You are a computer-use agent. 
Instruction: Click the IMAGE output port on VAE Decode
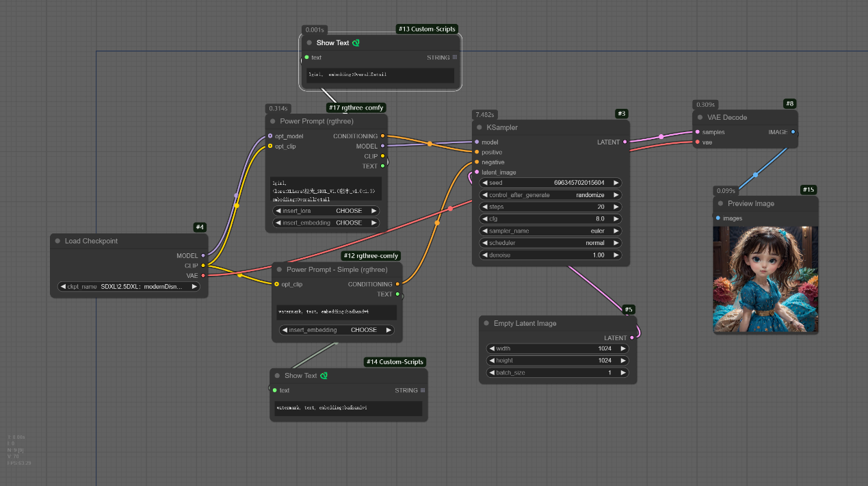pos(793,132)
